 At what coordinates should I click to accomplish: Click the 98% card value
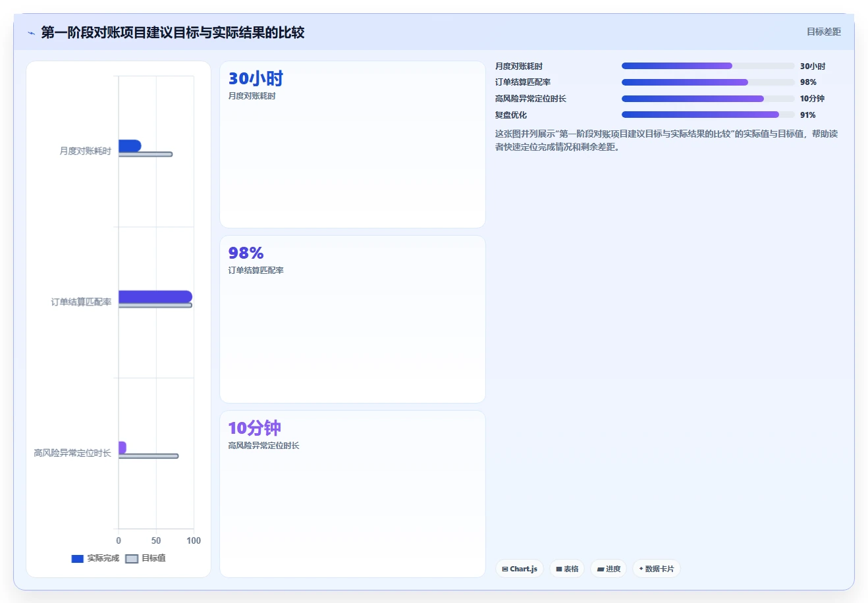246,253
